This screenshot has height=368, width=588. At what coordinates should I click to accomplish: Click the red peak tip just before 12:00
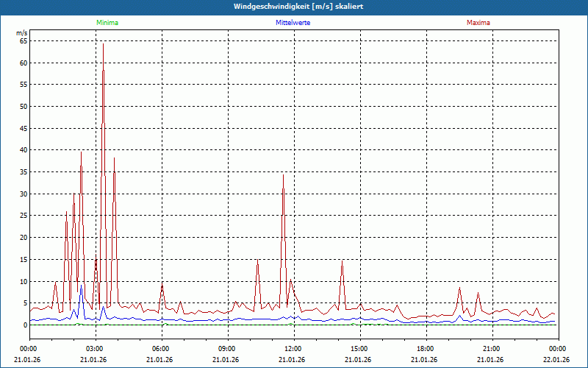pyautogui.click(x=283, y=175)
